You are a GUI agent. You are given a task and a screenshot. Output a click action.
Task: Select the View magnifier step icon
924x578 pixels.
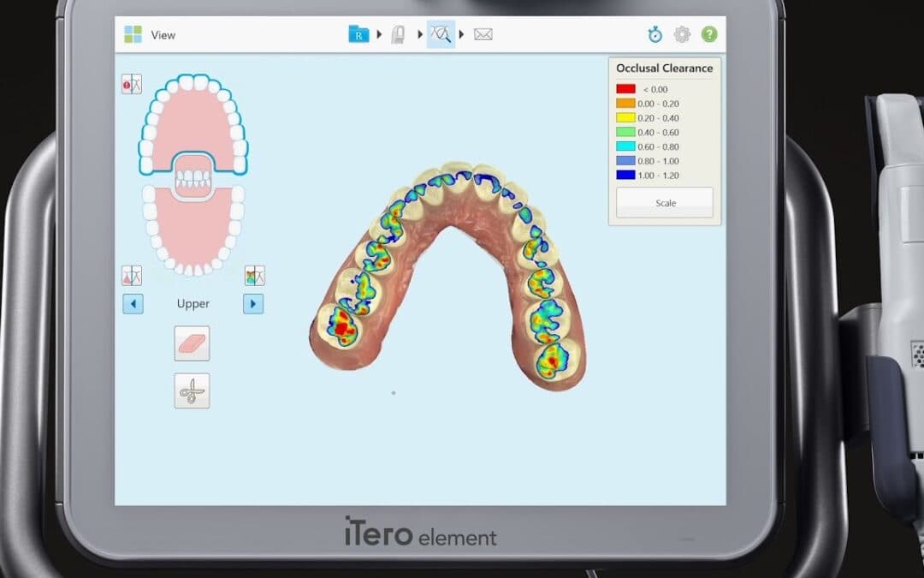tap(441, 34)
